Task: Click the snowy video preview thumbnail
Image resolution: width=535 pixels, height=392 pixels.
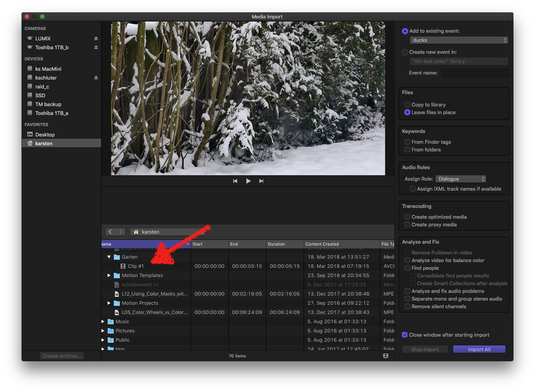Action: pyautogui.click(x=248, y=98)
